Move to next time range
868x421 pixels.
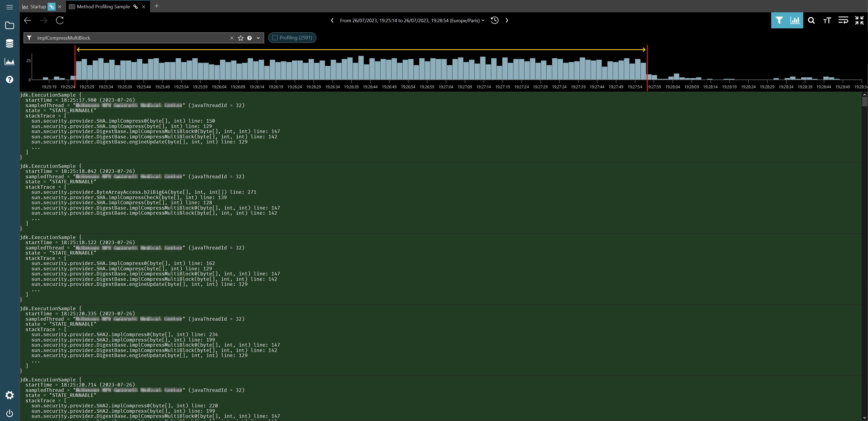click(507, 21)
